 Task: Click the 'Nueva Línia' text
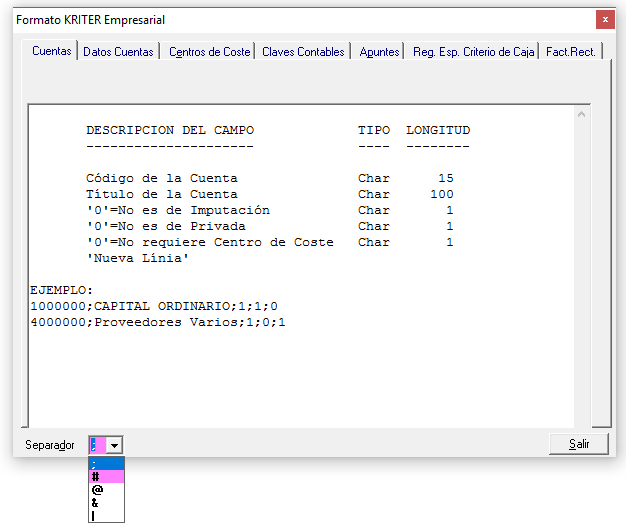pyautogui.click(x=137, y=258)
